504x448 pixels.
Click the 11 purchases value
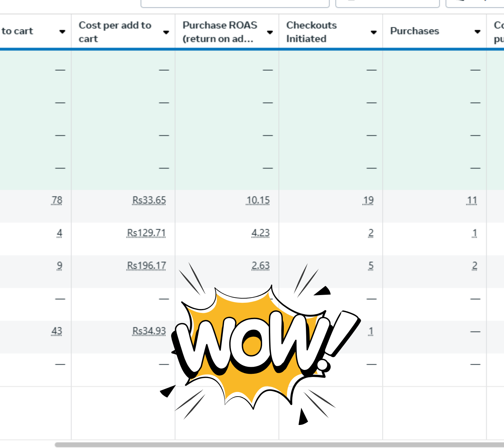(x=472, y=201)
